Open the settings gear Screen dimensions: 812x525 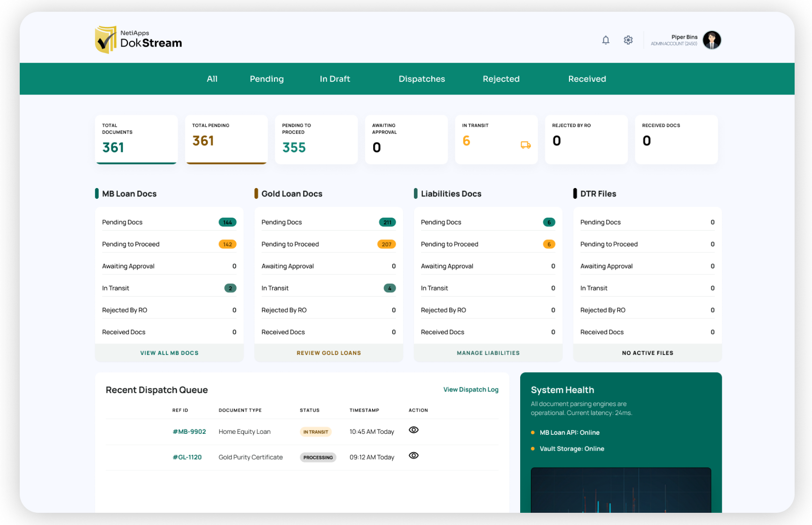pyautogui.click(x=628, y=40)
